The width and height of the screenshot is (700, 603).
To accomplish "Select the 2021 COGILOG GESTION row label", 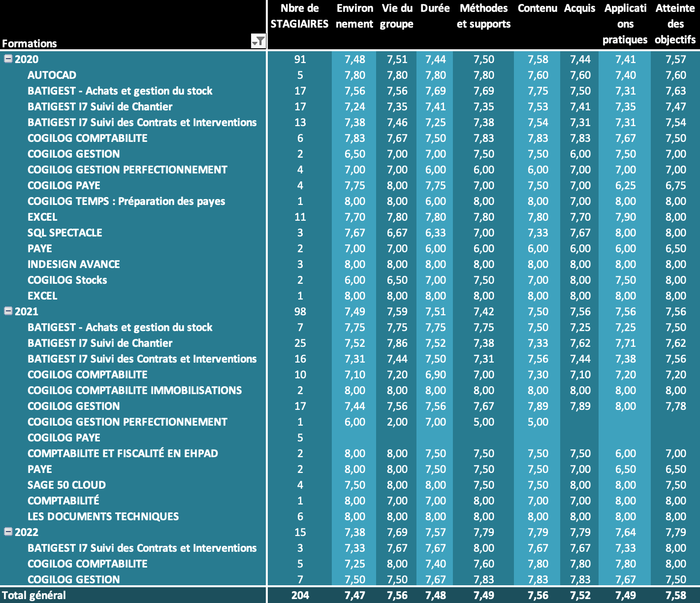I will (74, 406).
